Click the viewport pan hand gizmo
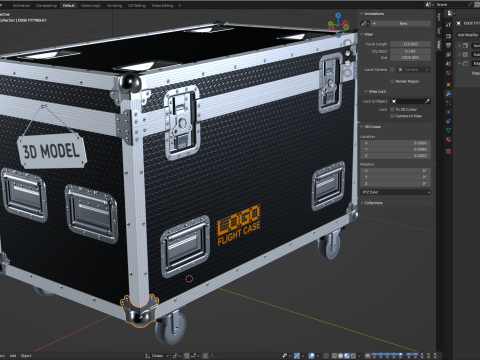The height and width of the screenshot is (360, 480). pos(348,53)
